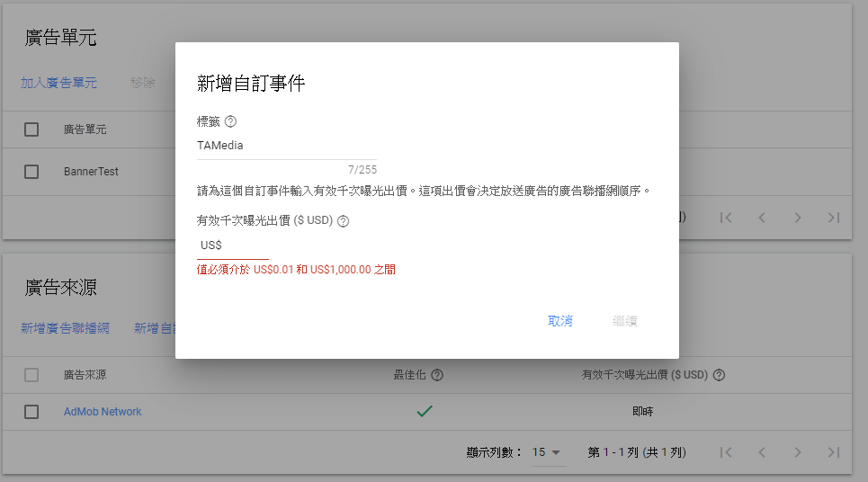Viewport: 868px width, 482px height.
Task: Click BannerTest ad unit name
Action: [x=91, y=172]
